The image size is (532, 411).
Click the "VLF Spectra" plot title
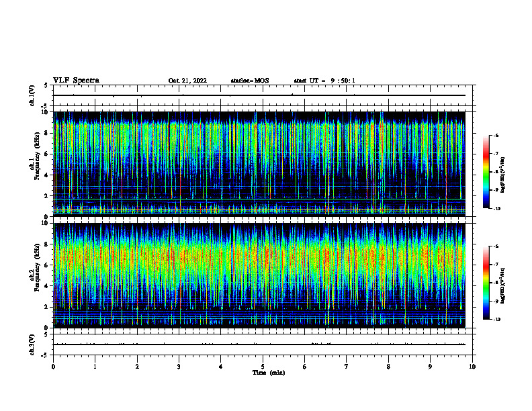[76, 81]
